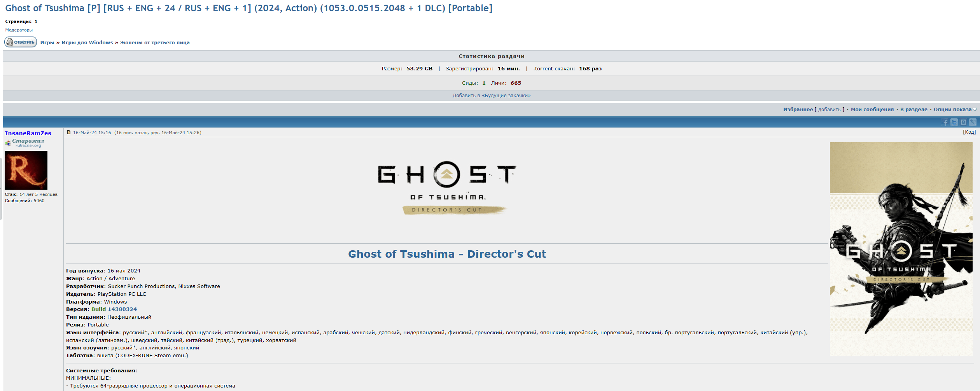Screen dimensions: 980x391
Task: Open the 16-Май-24 15:16 post permalink
Action: (x=92, y=133)
